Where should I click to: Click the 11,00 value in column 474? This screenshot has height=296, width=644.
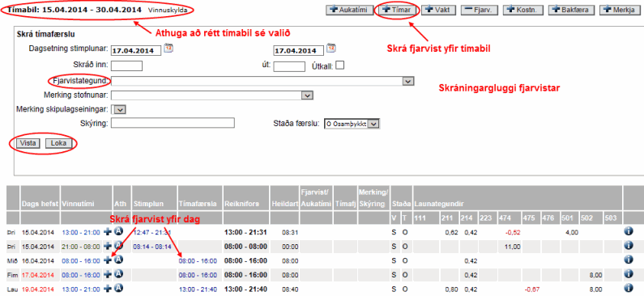point(514,247)
